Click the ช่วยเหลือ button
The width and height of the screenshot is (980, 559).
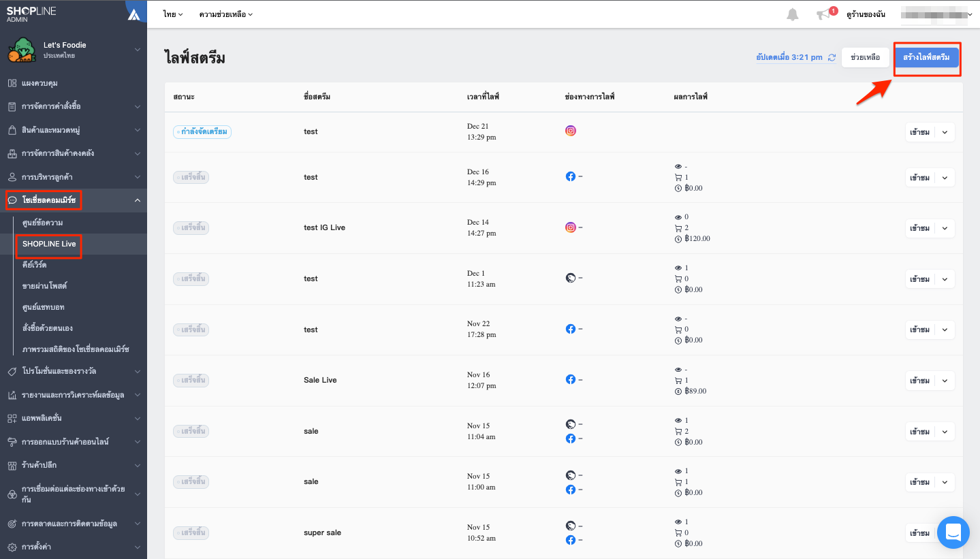click(x=865, y=58)
